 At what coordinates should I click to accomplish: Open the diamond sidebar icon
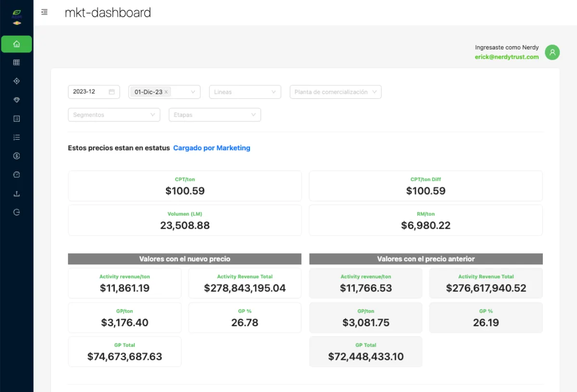pos(16,100)
